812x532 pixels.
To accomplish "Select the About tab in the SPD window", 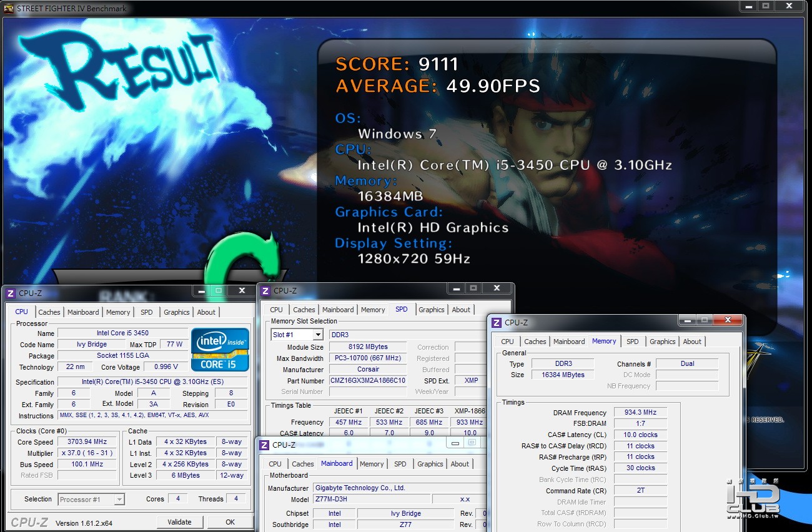I will coord(461,310).
